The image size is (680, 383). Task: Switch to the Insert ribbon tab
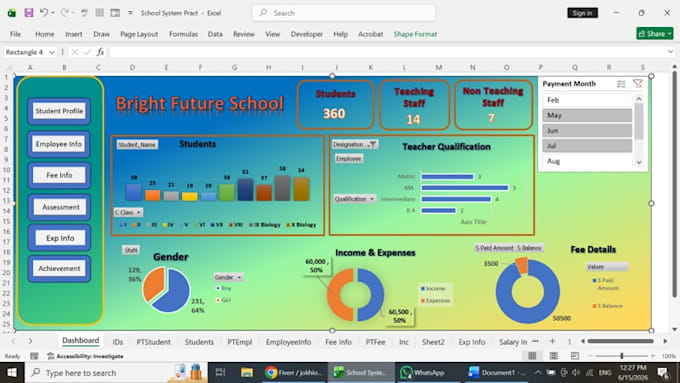click(74, 34)
